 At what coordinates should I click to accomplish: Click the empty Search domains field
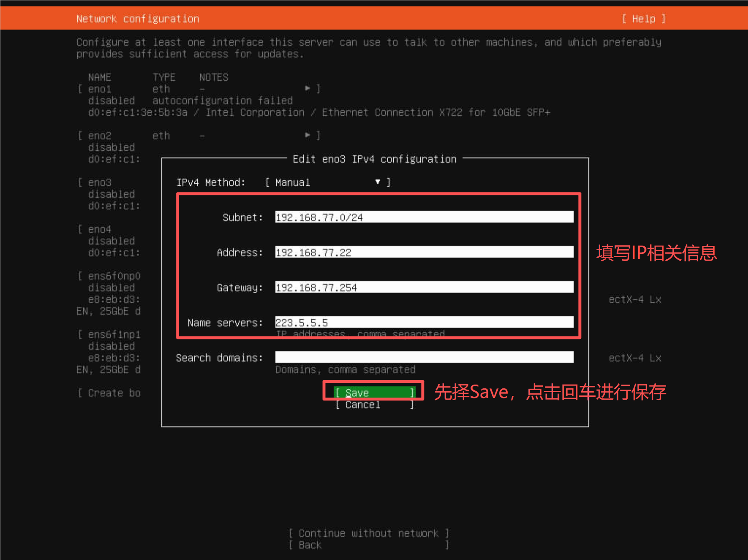point(424,357)
